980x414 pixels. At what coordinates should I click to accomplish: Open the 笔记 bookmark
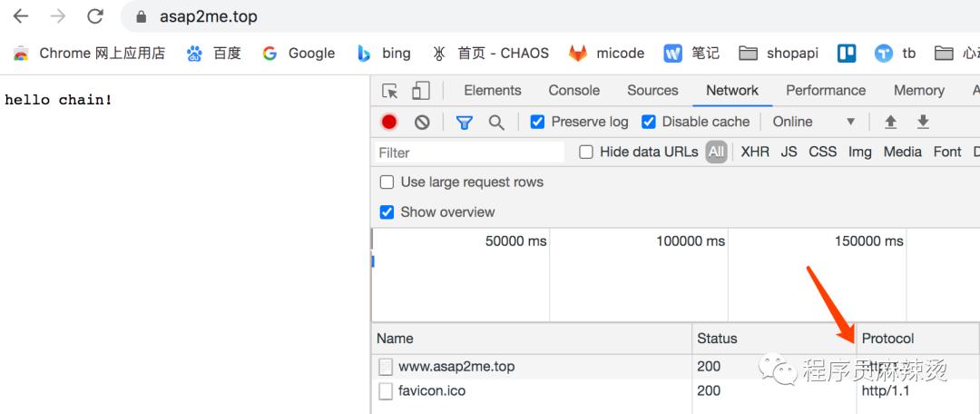(x=691, y=54)
